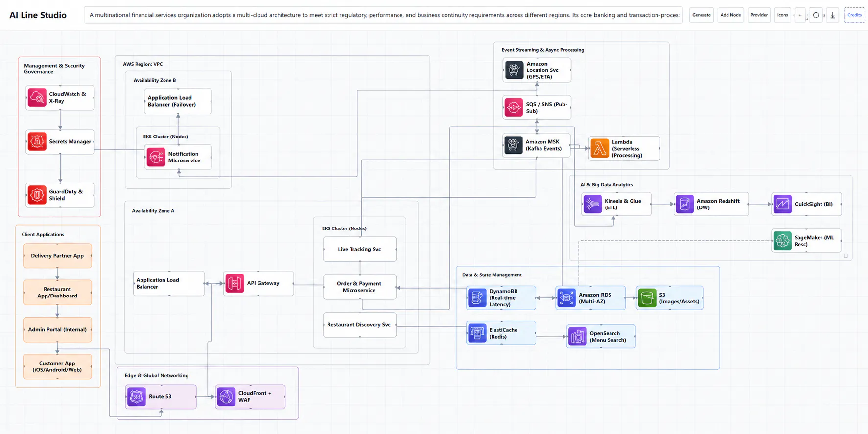The width and height of the screenshot is (868, 434).
Task: Focus the architecture prompt text field
Action: click(x=383, y=15)
